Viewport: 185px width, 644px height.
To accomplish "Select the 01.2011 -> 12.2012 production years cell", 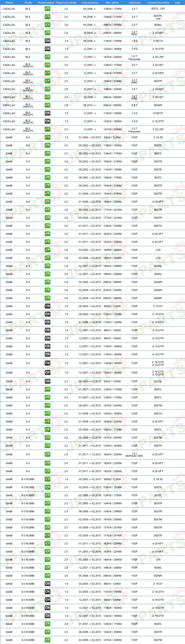I will (90, 454).
